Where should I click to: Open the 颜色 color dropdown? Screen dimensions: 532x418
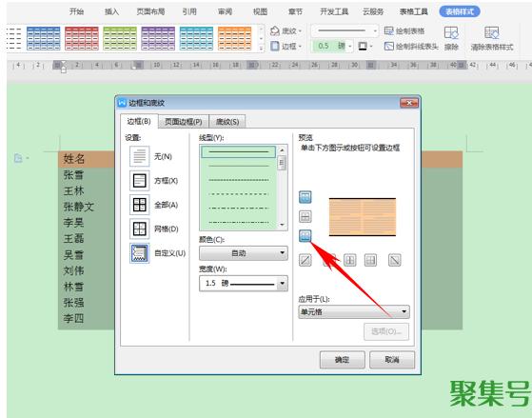(x=244, y=253)
